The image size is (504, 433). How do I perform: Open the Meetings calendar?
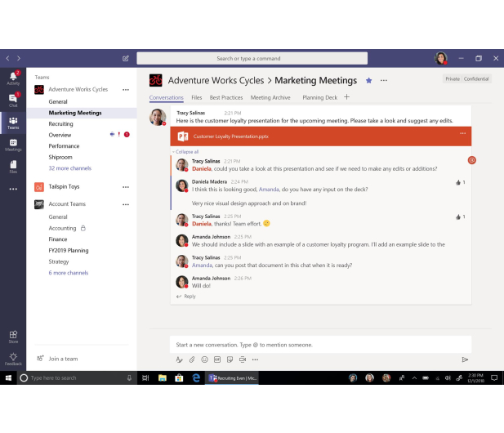13,145
